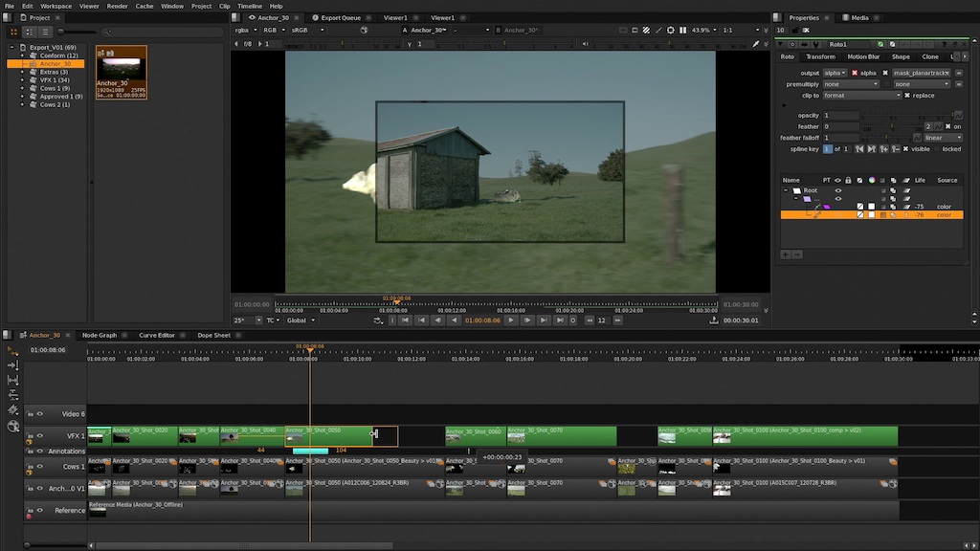This screenshot has height=551, width=980.
Task: Open the Render menu
Action: [x=117, y=6]
